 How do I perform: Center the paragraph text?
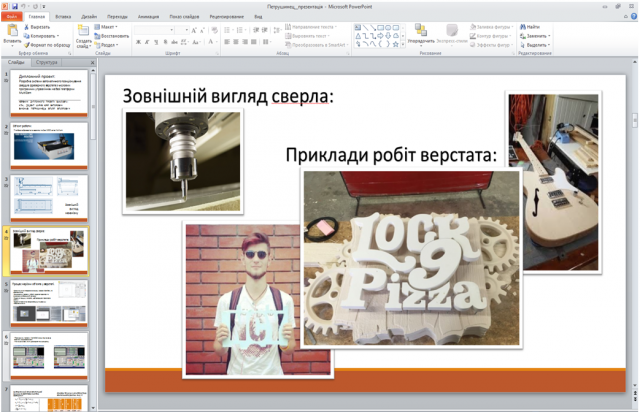coord(236,42)
